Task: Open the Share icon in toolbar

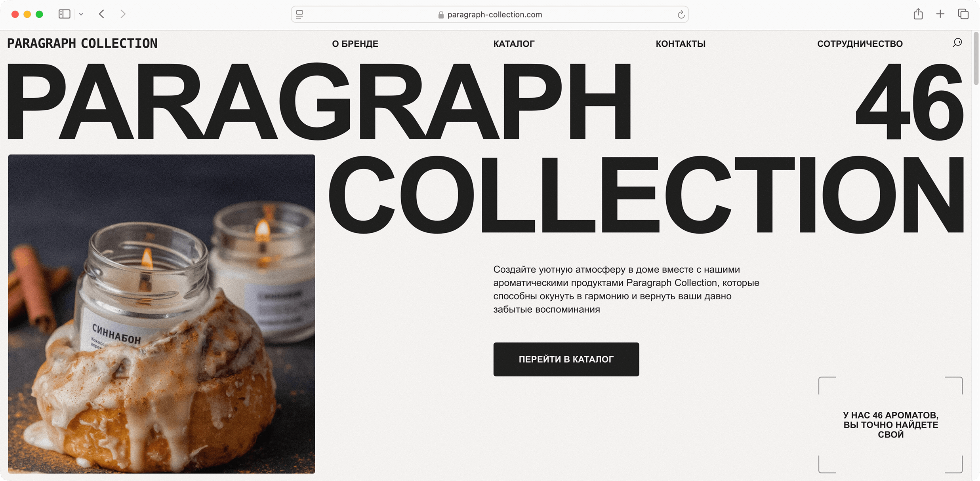Action: pos(918,14)
